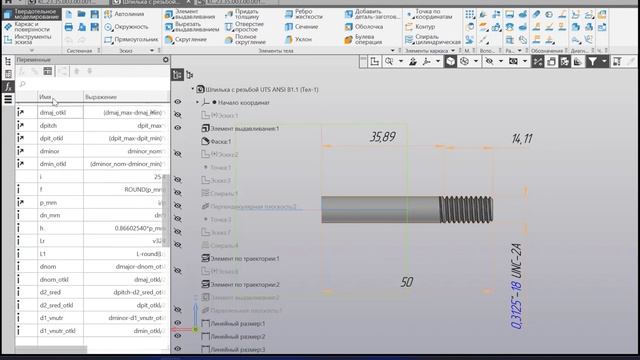
Task: Activate Вырезать выдавливанием cut command
Action: click(192, 27)
